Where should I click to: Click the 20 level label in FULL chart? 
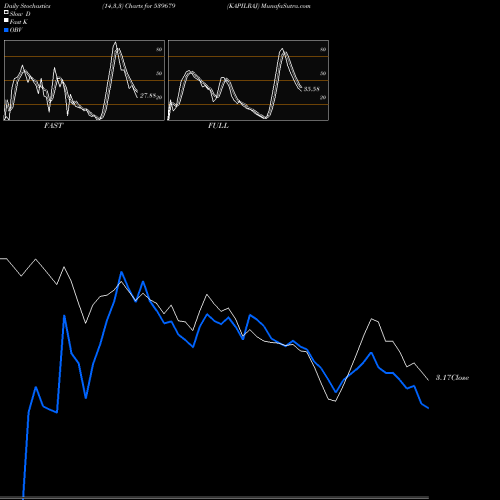click(x=323, y=97)
